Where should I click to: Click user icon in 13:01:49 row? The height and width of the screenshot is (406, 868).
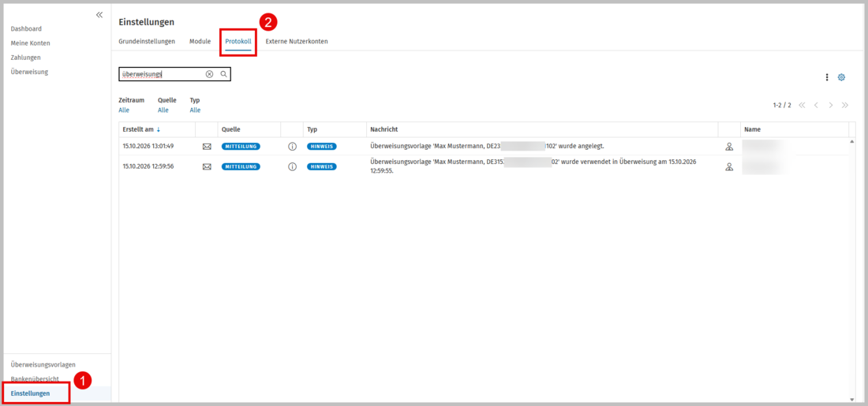(x=729, y=147)
